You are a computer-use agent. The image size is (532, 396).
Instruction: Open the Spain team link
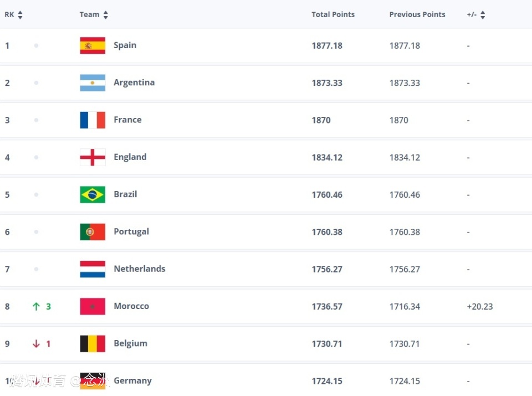tap(125, 45)
